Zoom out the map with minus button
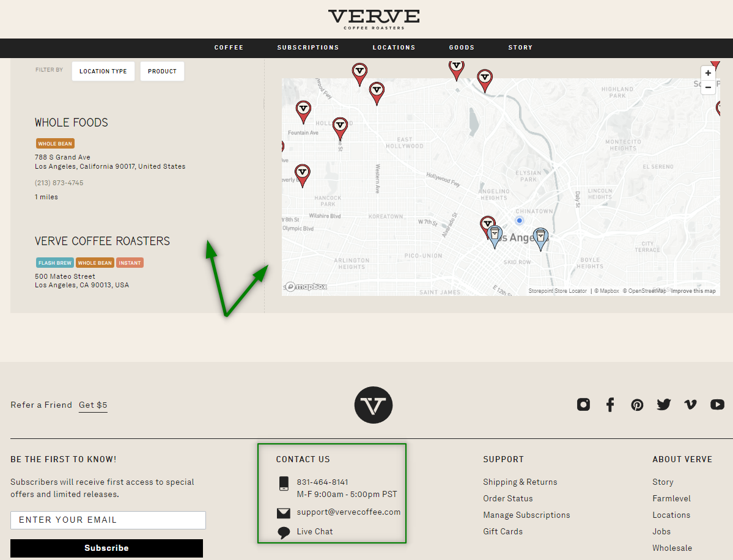 [x=708, y=87]
